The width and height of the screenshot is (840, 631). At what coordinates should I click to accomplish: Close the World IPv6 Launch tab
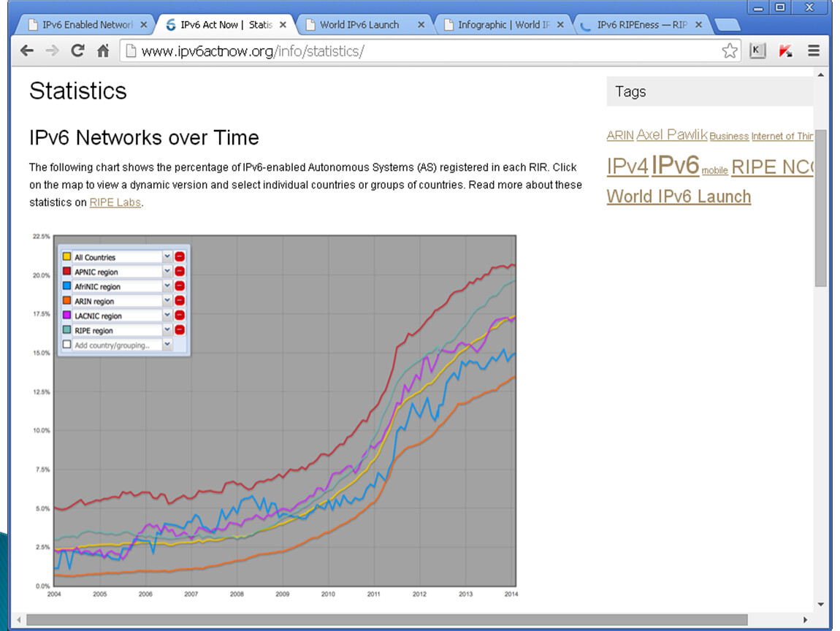(x=421, y=25)
